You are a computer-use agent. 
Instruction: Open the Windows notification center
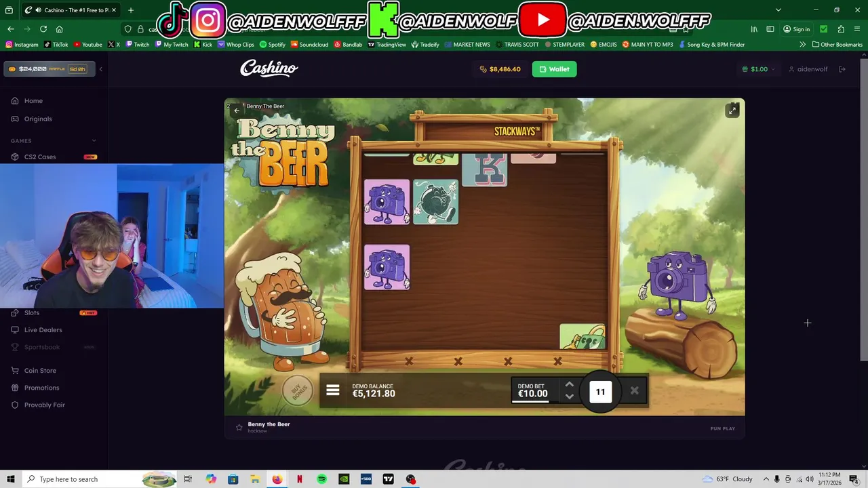tap(854, 479)
